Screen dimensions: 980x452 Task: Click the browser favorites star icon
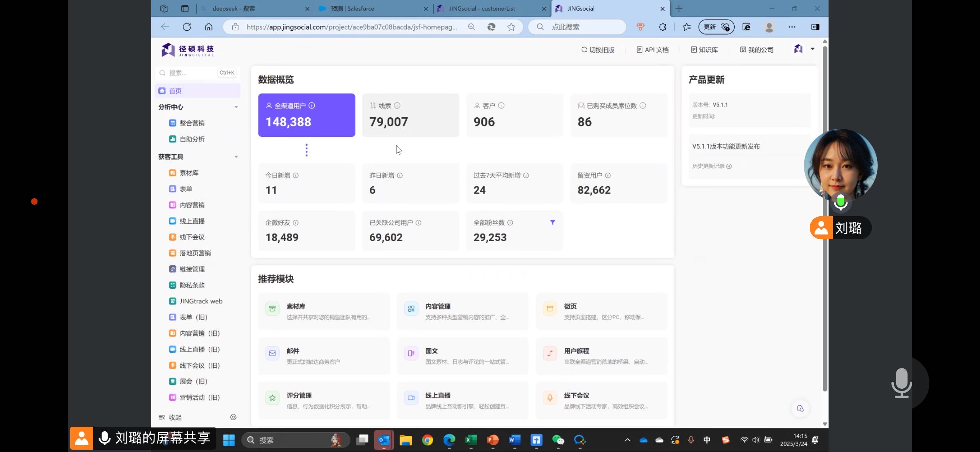tap(511, 27)
